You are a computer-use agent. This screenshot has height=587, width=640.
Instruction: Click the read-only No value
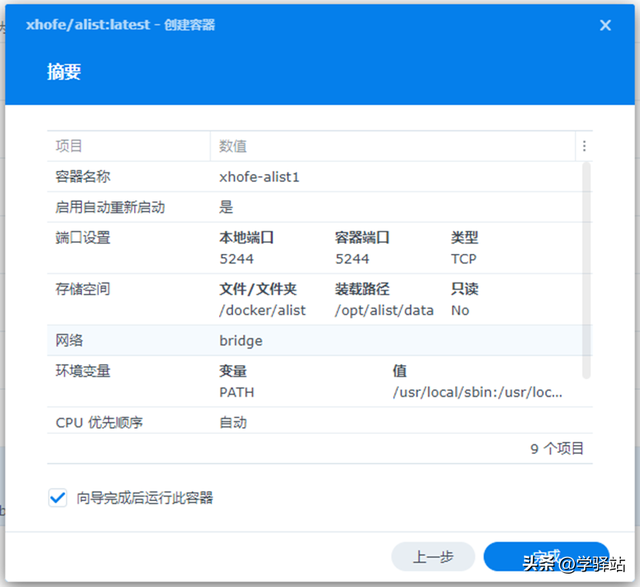tap(460, 310)
